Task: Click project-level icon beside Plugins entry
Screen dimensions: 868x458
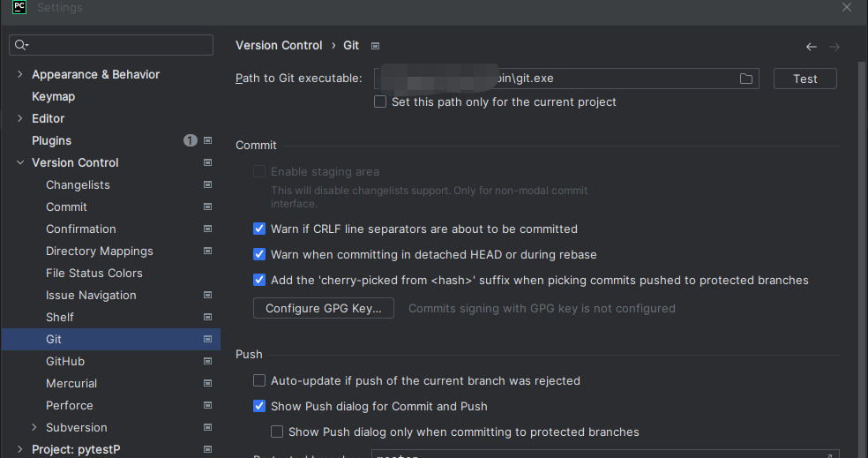Action: [x=207, y=140]
